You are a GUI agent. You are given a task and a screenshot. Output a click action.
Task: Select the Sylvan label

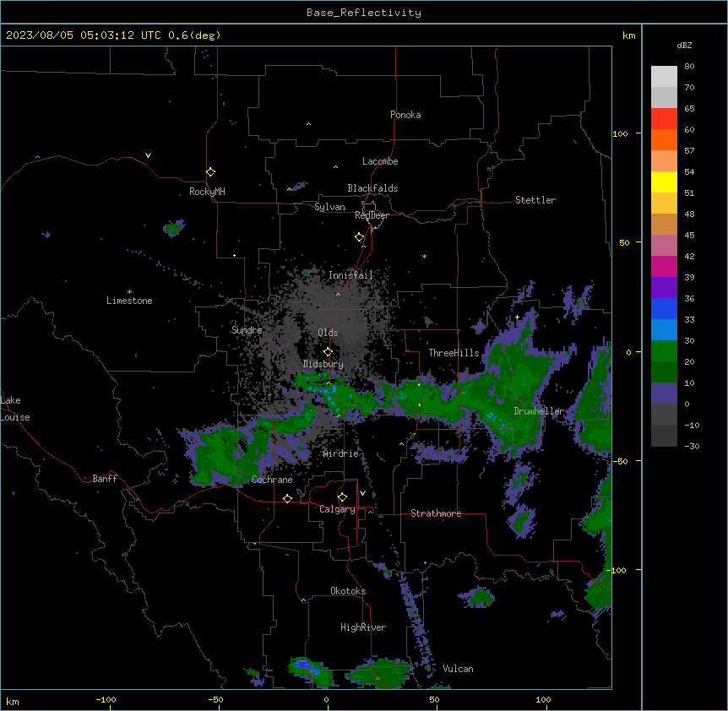coord(329,207)
